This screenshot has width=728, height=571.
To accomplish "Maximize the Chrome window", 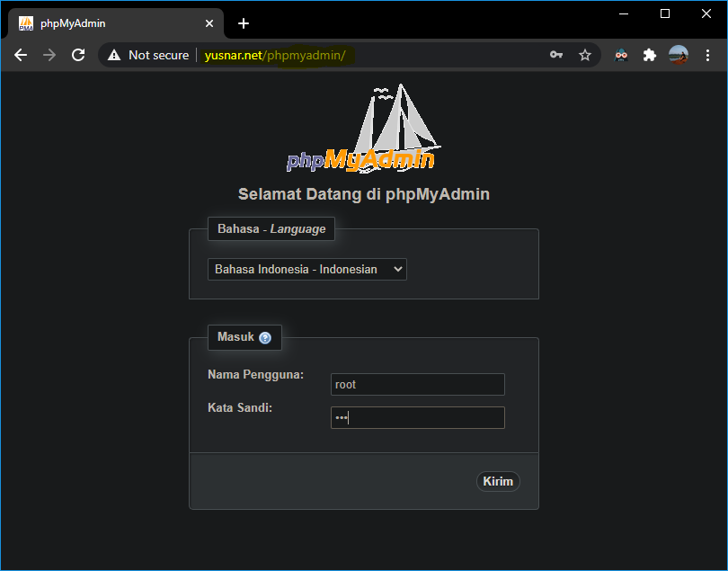I will pyautogui.click(x=665, y=14).
